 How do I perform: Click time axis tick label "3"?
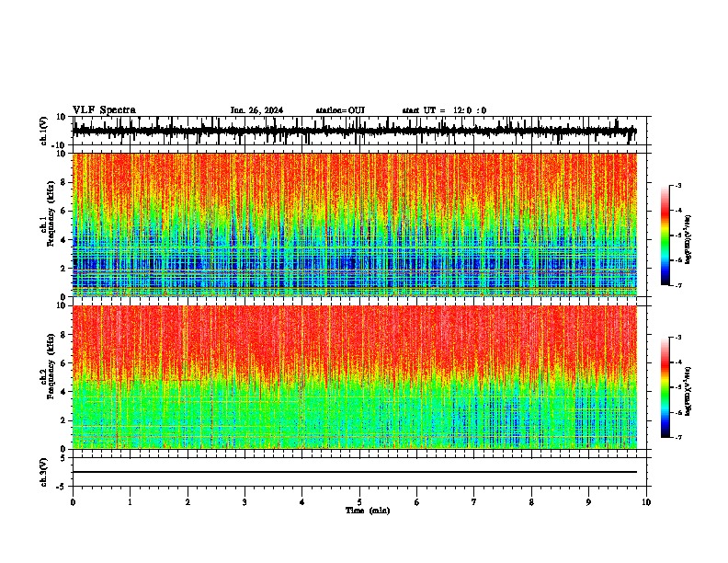245,502
